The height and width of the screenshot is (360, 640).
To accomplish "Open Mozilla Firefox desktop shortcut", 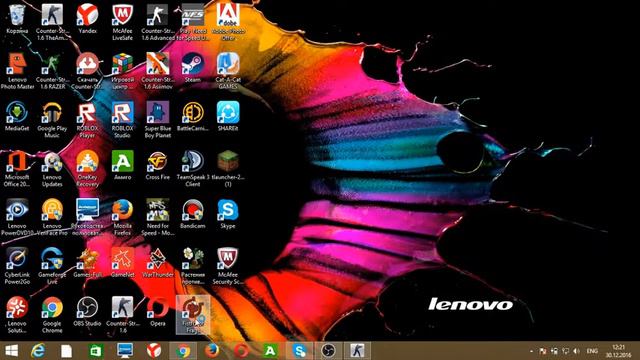I will coord(122,217).
